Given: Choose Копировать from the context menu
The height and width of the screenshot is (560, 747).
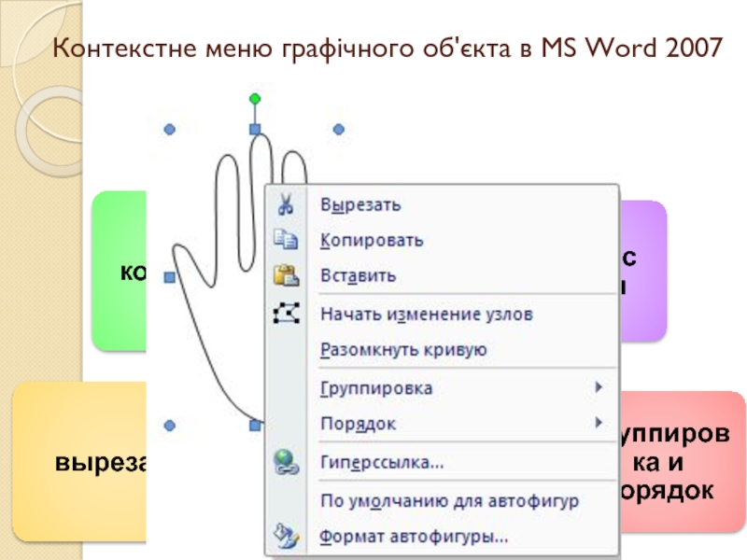Looking at the screenshot, I should click(372, 240).
